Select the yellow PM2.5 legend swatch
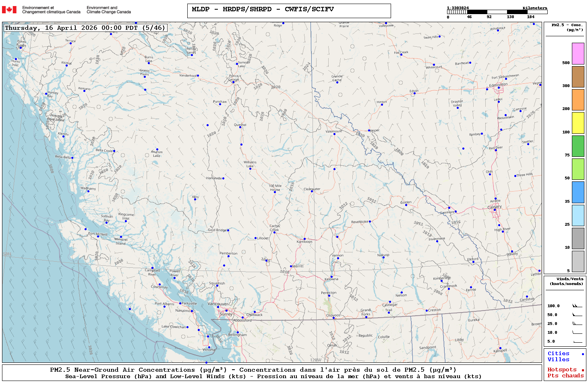This screenshot has height=383, width=588. tap(578, 123)
